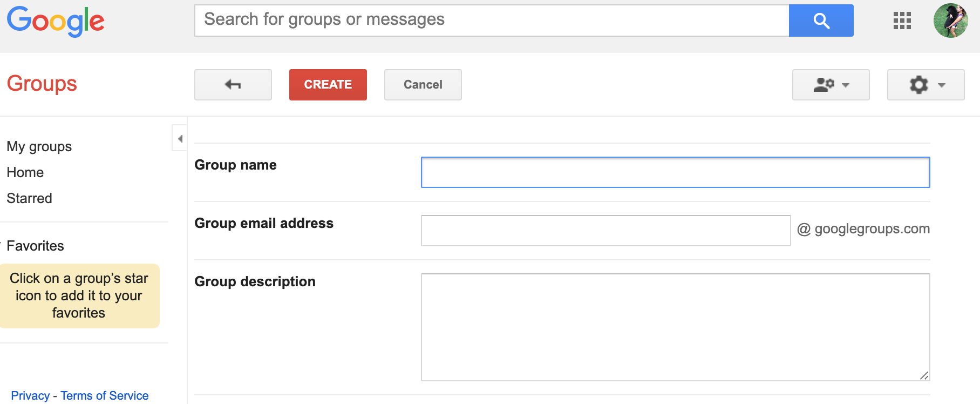This screenshot has width=980, height=404.
Task: Open Home in the sidebar
Action: (x=25, y=172)
